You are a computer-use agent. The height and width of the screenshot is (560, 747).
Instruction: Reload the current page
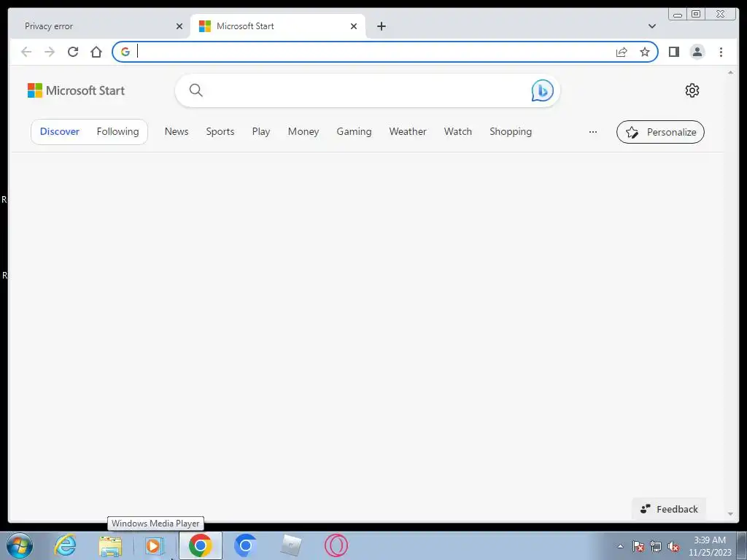[73, 52]
